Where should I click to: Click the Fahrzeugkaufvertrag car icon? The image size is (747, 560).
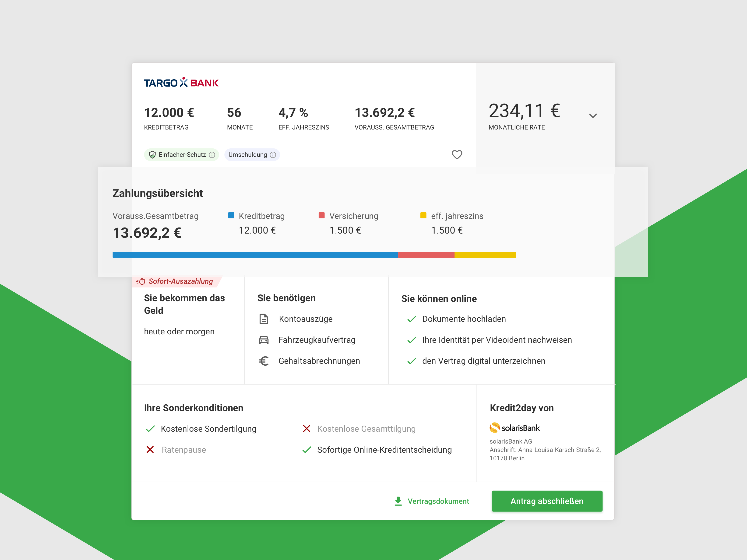[264, 340]
